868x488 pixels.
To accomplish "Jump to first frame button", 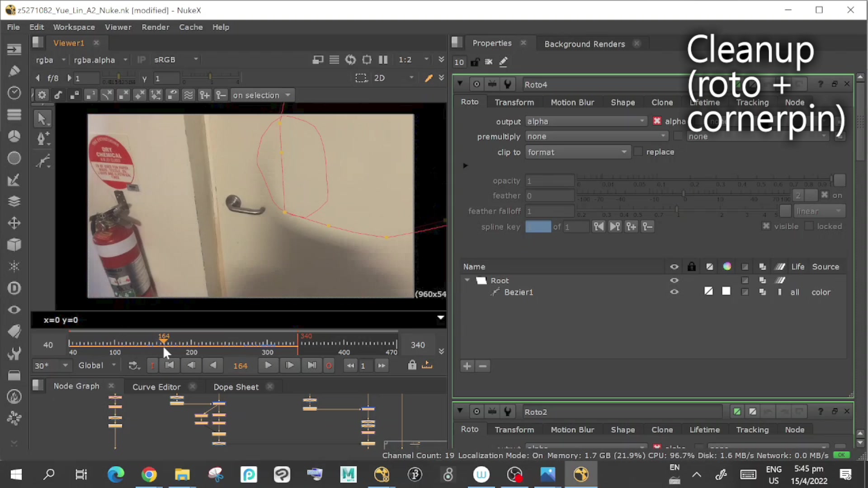I will (170, 365).
